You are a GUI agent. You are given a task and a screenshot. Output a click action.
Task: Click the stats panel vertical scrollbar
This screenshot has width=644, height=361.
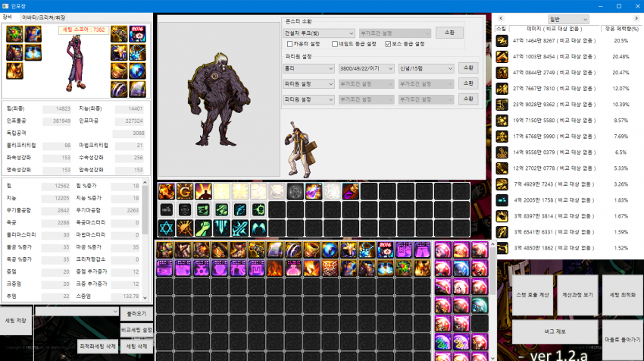[x=145, y=228]
